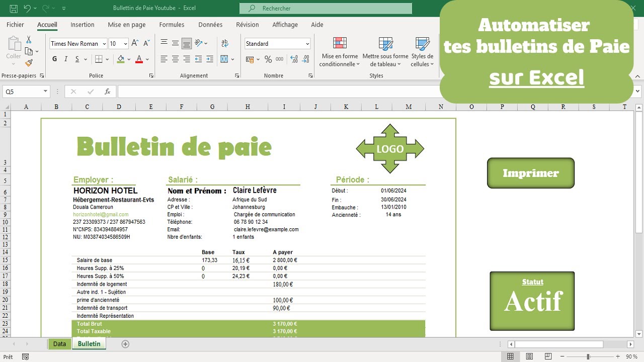The height and width of the screenshot is (362, 644).
Task: Switch to Page Layout view in status bar
Action: click(x=529, y=356)
